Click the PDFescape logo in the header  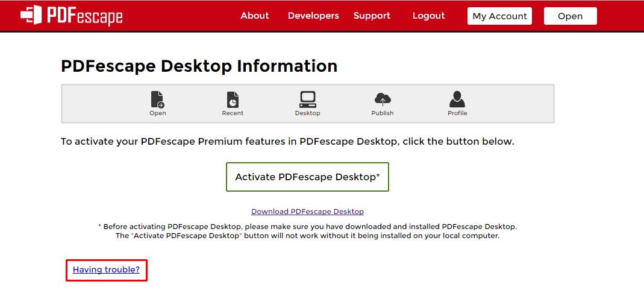click(x=72, y=15)
